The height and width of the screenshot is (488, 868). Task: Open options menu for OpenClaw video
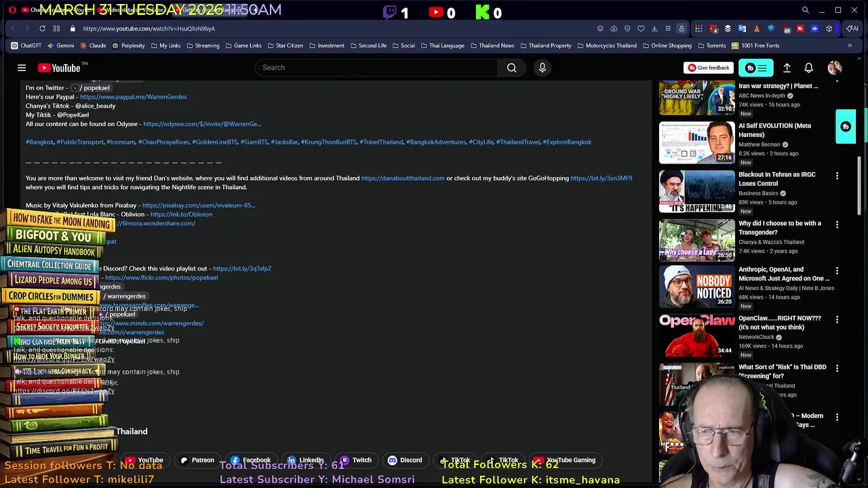(837, 319)
